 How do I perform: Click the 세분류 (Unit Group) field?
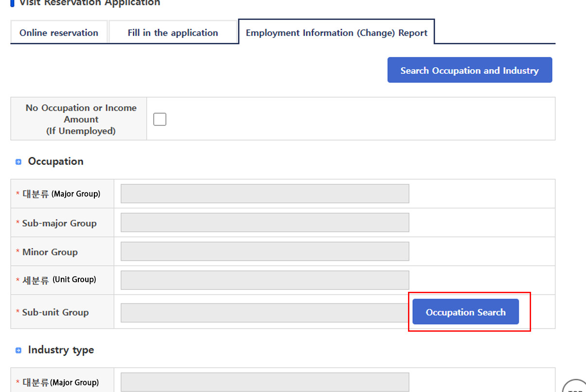pyautogui.click(x=265, y=280)
